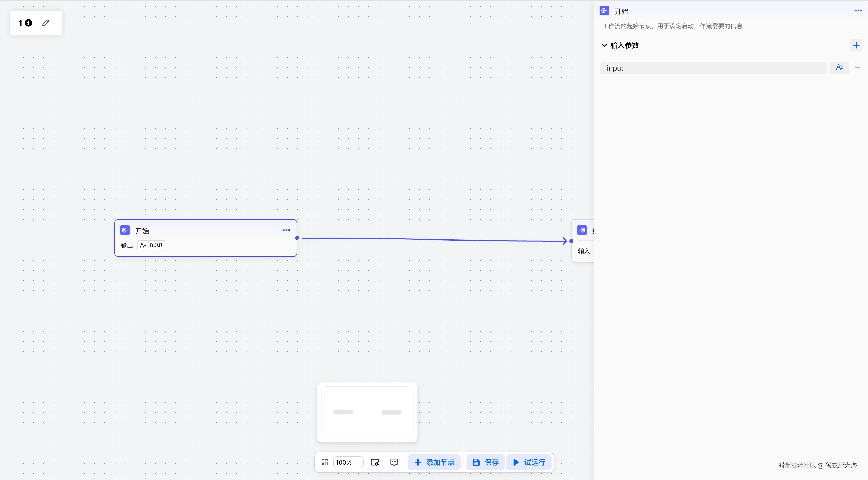Screen dimensions: 868x480
Task: Click the minimap thumbnail preview
Action: click(367, 412)
